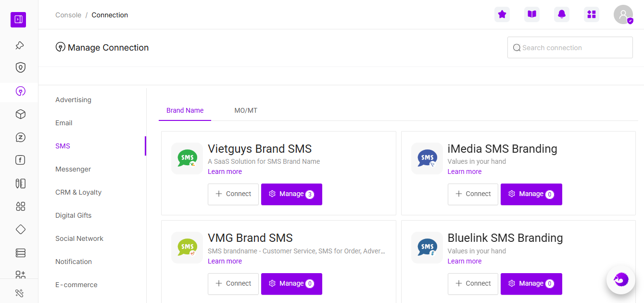Switch to the MO/MT tab
Image resolution: width=644 pixels, height=303 pixels.
point(246,110)
